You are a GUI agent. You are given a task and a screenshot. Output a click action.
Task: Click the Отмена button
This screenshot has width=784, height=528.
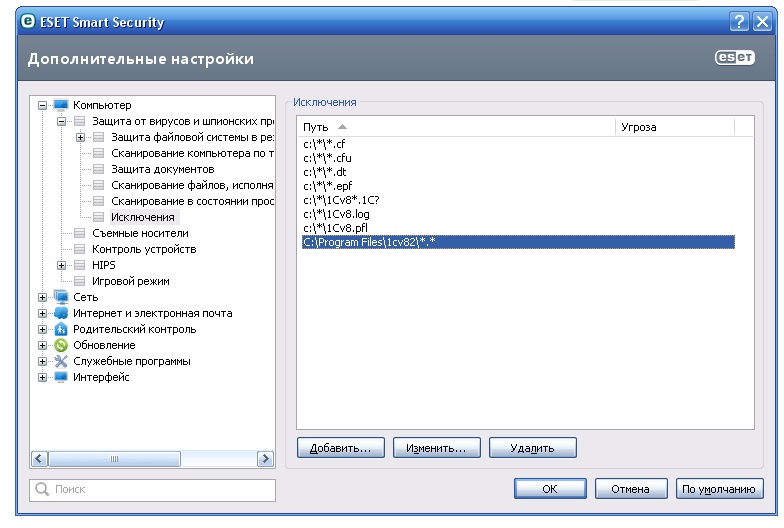631,488
